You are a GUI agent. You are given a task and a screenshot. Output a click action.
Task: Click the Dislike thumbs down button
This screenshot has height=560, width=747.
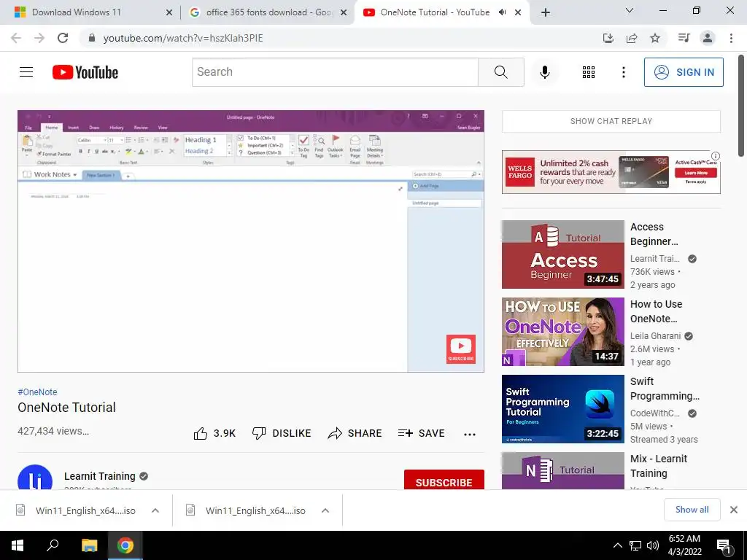[282, 433]
